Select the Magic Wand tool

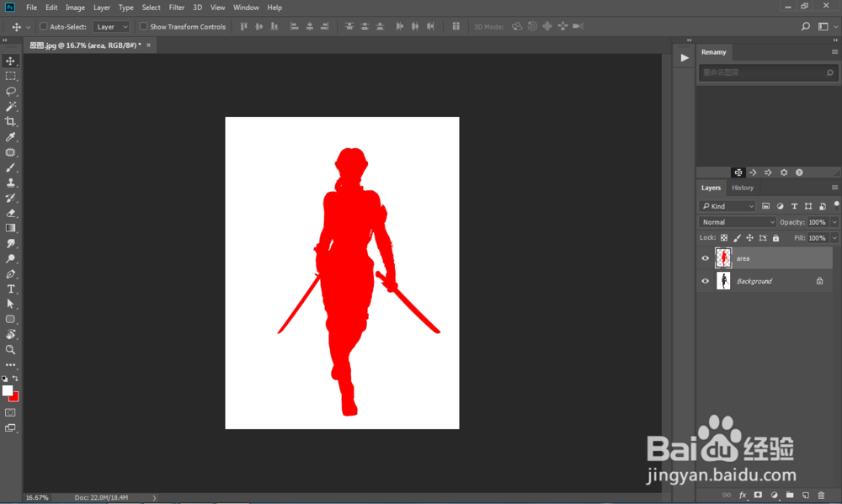pyautogui.click(x=11, y=107)
